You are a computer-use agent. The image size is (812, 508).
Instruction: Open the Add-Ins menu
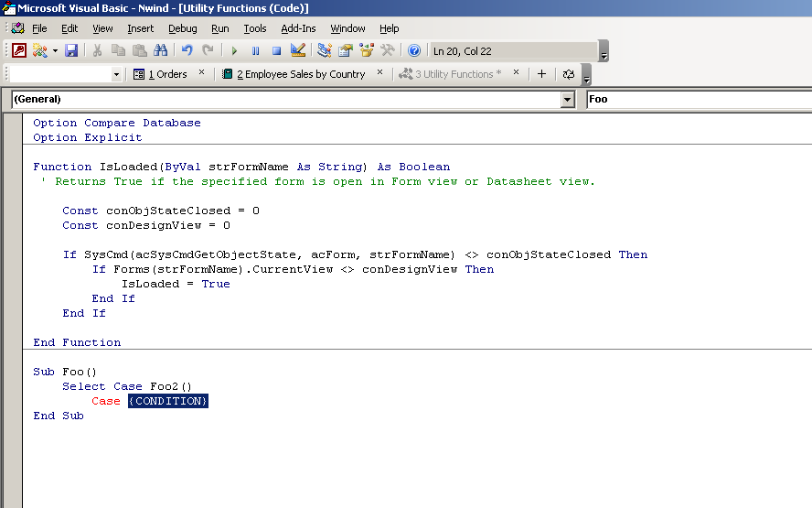click(x=298, y=28)
